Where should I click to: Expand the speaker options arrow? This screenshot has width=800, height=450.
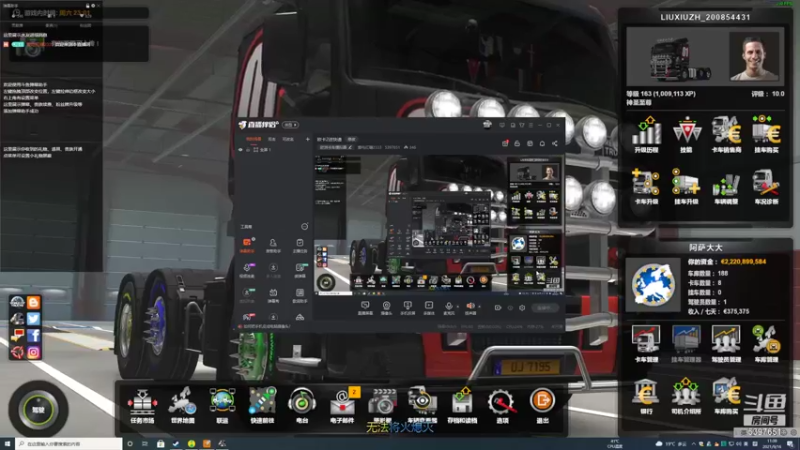coord(479,307)
